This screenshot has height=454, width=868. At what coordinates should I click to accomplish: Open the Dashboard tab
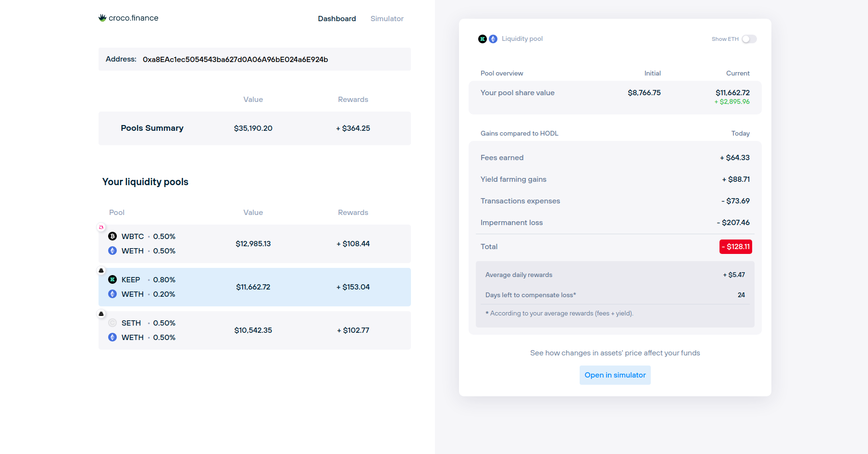(337, 19)
